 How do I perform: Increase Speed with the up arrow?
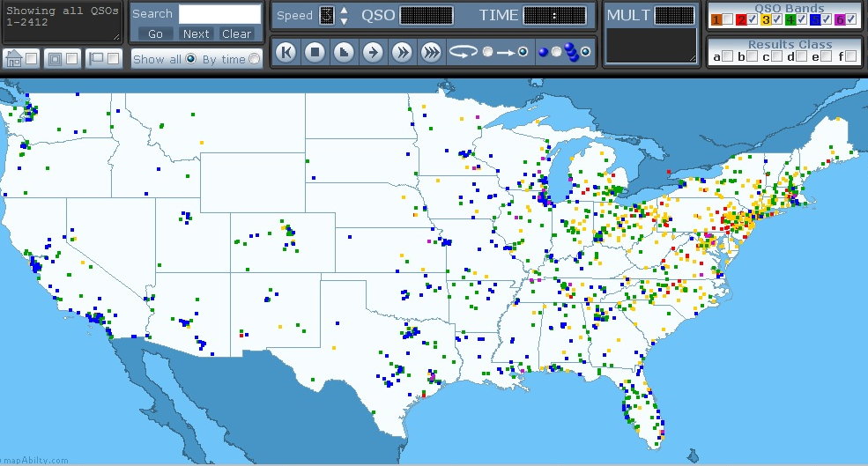(x=344, y=11)
